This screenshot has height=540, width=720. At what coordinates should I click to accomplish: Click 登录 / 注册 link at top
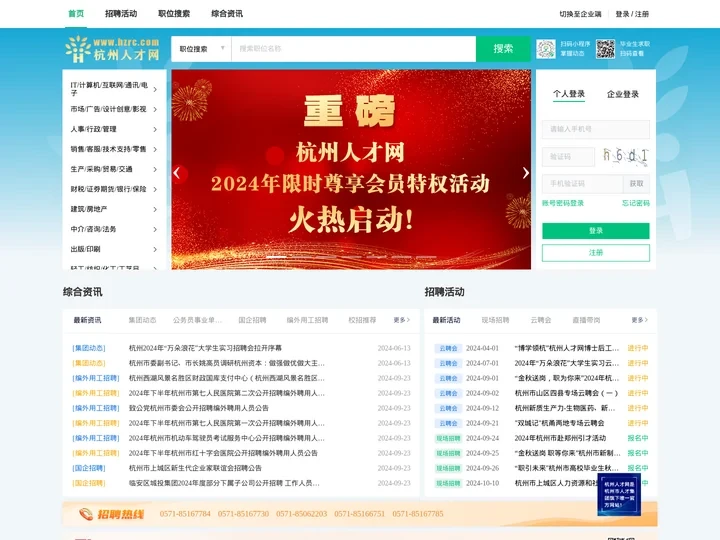pos(632,14)
